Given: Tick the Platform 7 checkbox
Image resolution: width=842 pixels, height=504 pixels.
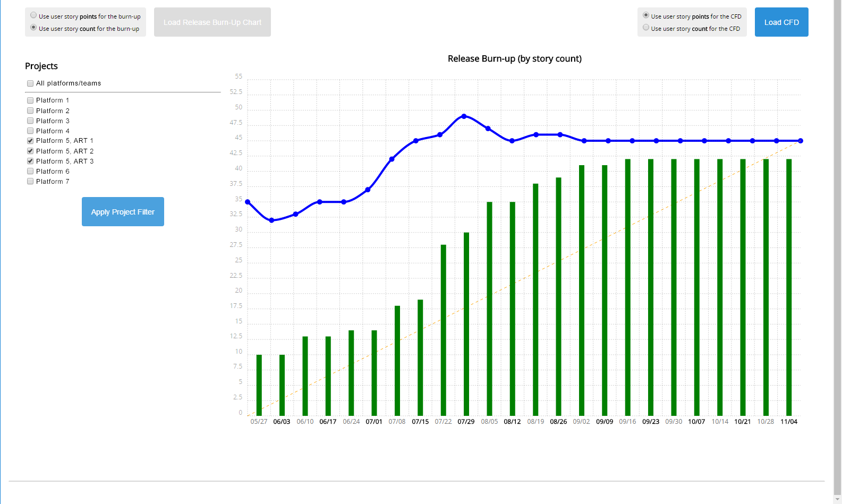Looking at the screenshot, I should 30,181.
